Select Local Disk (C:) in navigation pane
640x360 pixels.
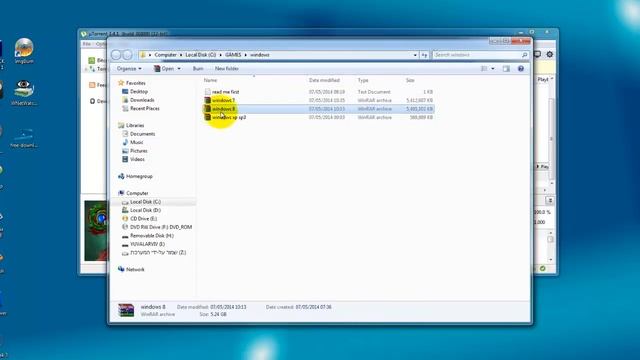point(145,202)
